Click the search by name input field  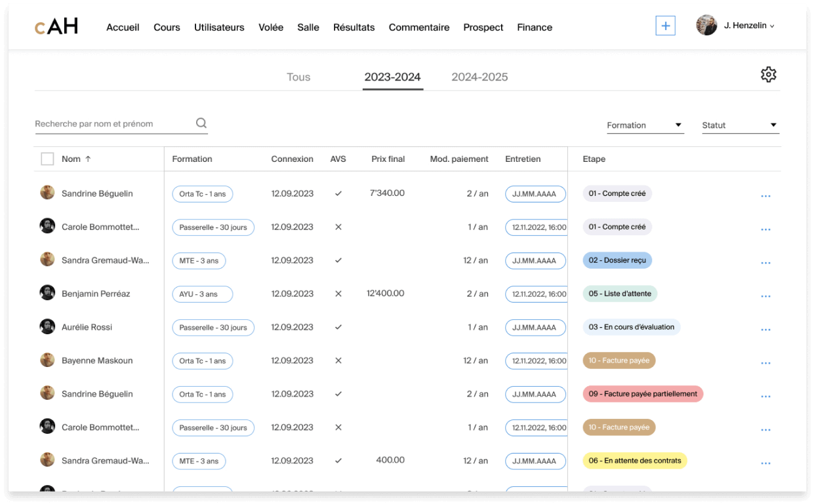click(x=112, y=124)
